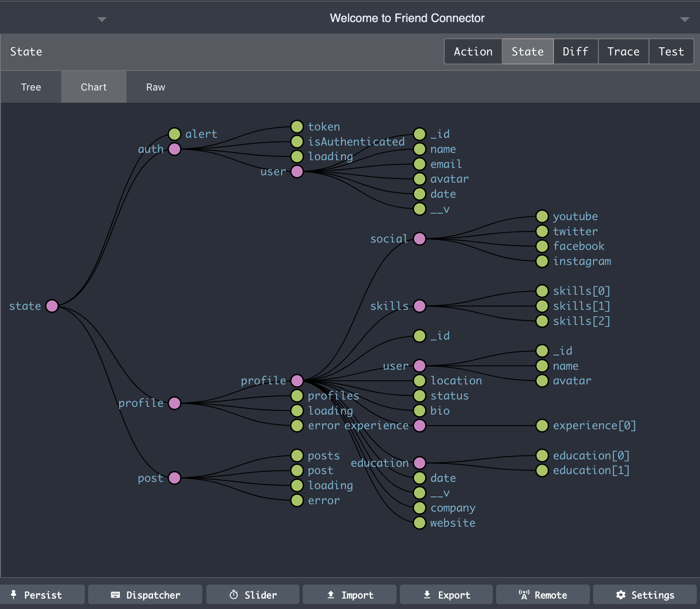The height and width of the screenshot is (609, 700).
Task: Collapse the social node
Action: click(419, 239)
